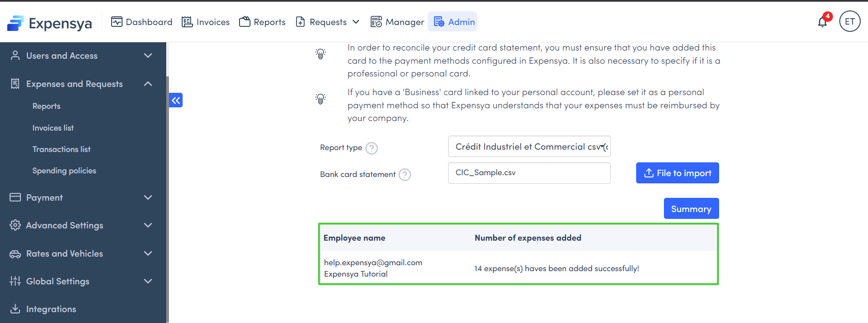Collapse the sidebar with double-arrow icon
Image resolution: width=868 pixels, height=323 pixels.
click(176, 100)
